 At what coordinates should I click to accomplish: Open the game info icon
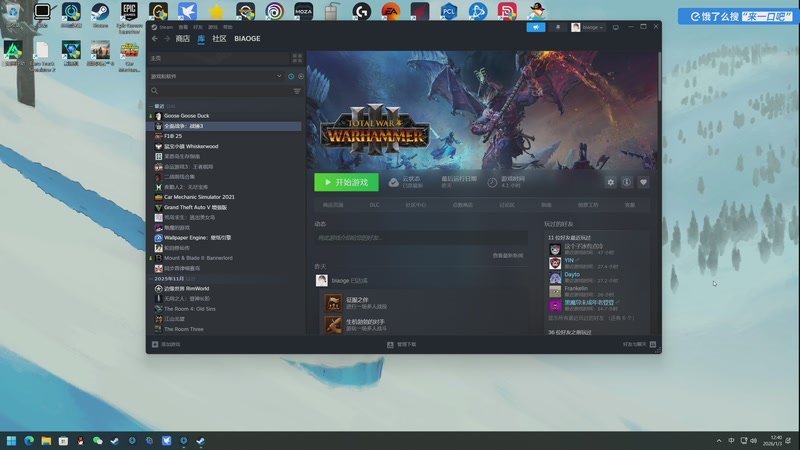tap(627, 182)
